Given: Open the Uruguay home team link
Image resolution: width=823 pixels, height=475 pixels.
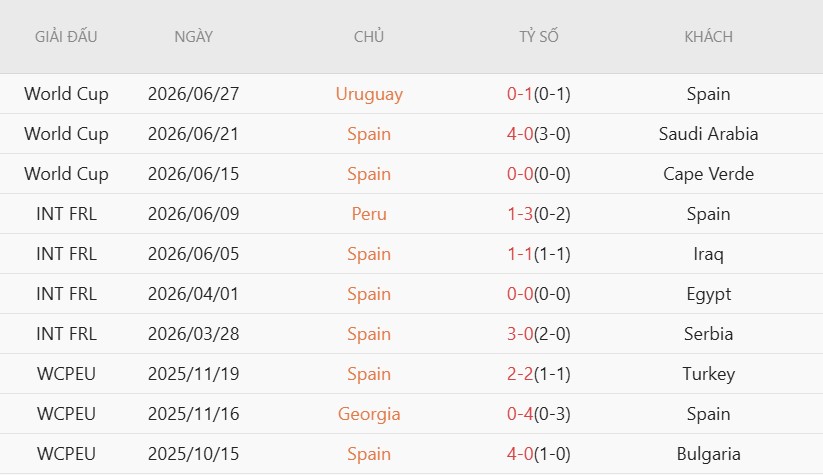Looking at the screenshot, I should (369, 94).
